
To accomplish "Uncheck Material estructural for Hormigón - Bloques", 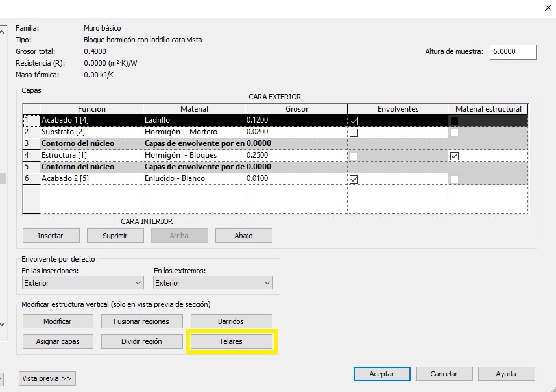I will (x=454, y=156).
